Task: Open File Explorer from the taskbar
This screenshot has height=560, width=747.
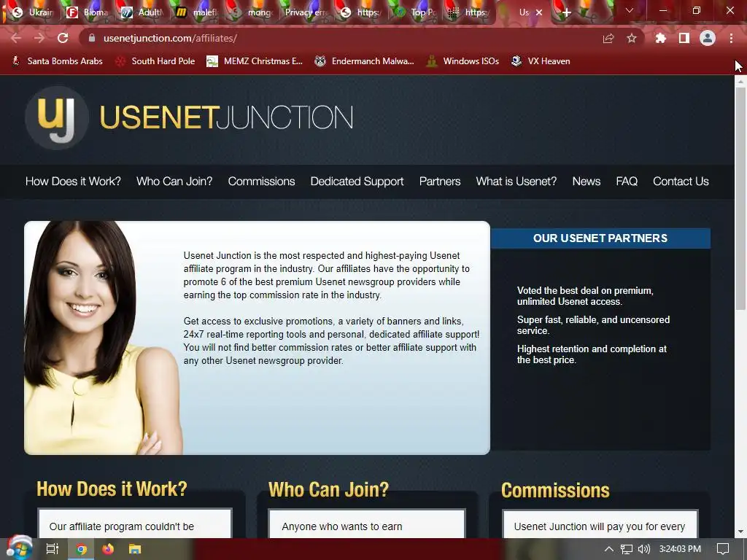Action: click(x=135, y=549)
